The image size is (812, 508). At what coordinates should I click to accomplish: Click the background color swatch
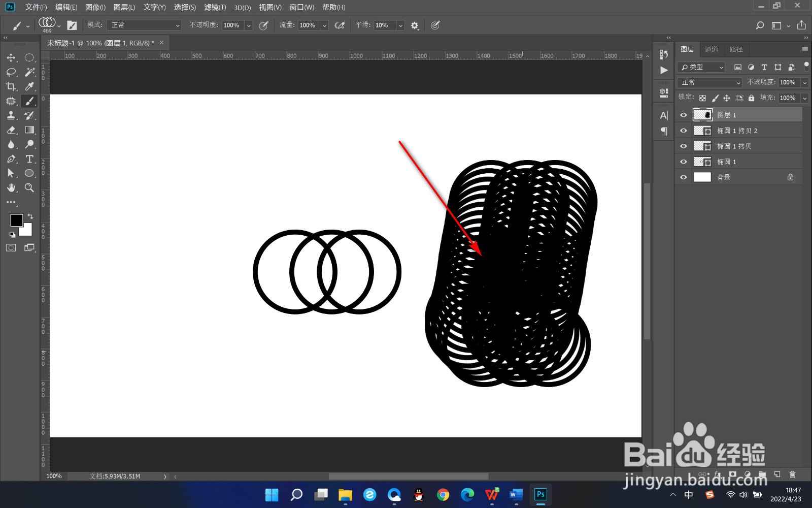pos(27,232)
